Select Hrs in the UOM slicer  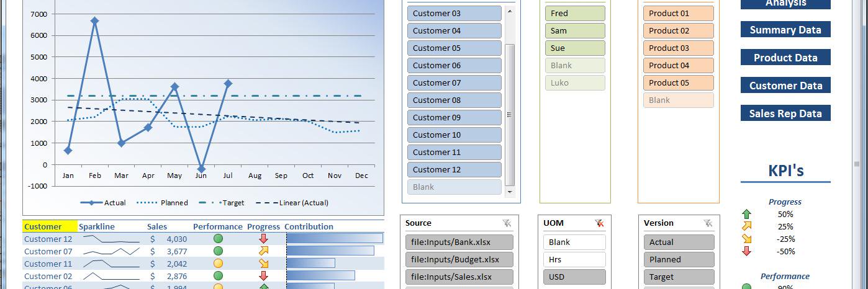click(x=574, y=259)
